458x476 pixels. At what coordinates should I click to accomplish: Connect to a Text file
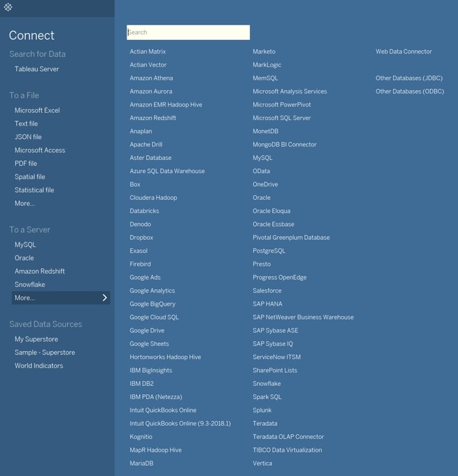pyautogui.click(x=26, y=123)
